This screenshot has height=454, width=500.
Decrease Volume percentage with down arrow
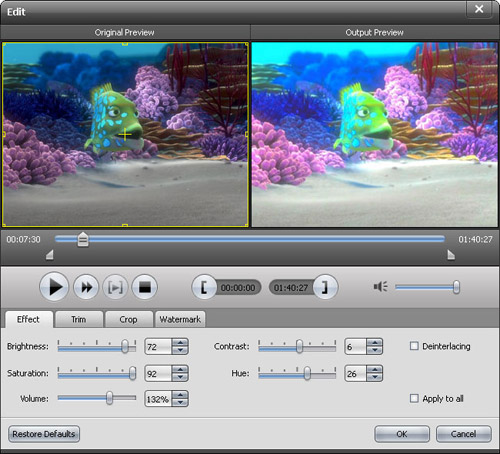pos(180,403)
